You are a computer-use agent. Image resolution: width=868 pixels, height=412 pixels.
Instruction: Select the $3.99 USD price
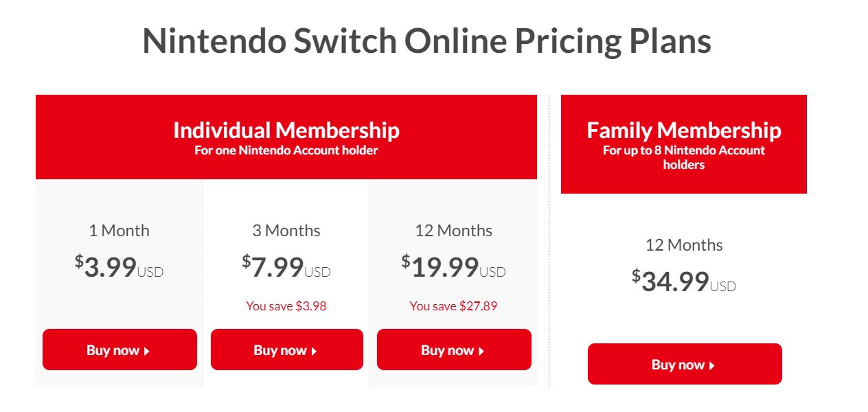point(119,266)
